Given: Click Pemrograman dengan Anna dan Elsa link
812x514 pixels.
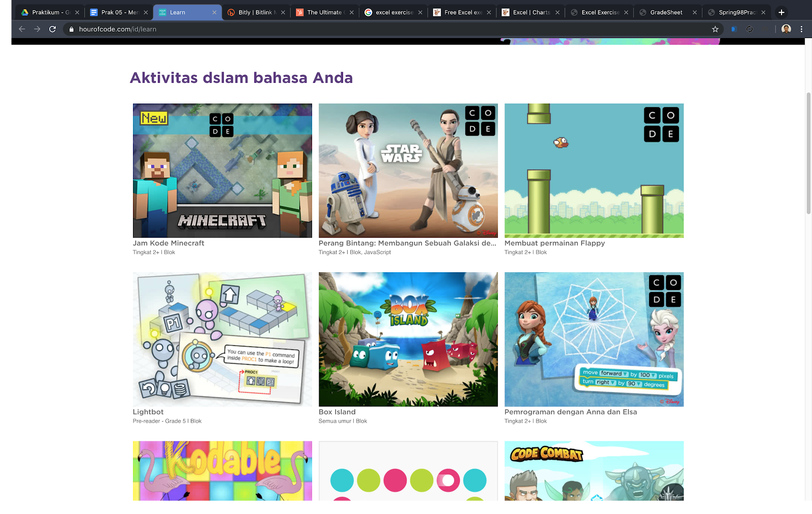Looking at the screenshot, I should (570, 412).
